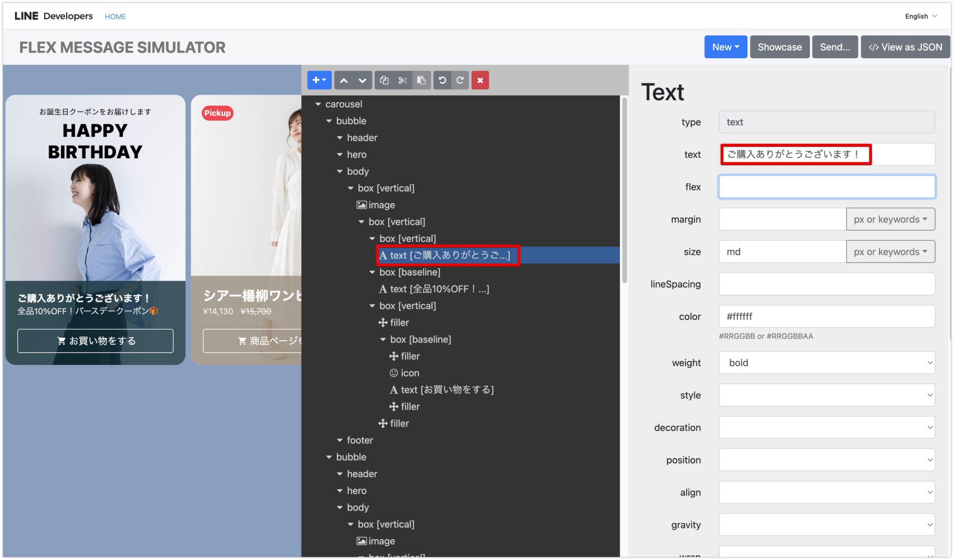Open the px or keywords dropdown next to size
Screen dimensions: 954x560
point(890,251)
